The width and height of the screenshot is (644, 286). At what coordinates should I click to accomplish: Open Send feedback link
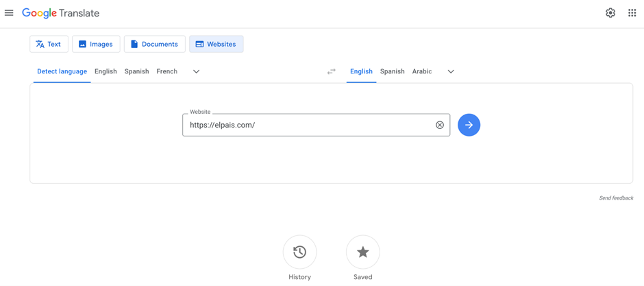(x=616, y=198)
